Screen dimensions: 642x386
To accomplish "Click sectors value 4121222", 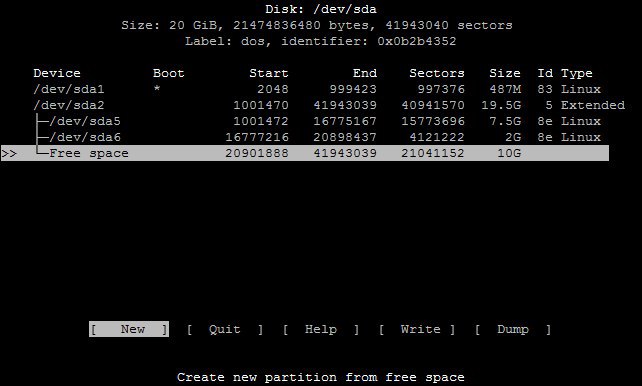I will tap(437, 137).
